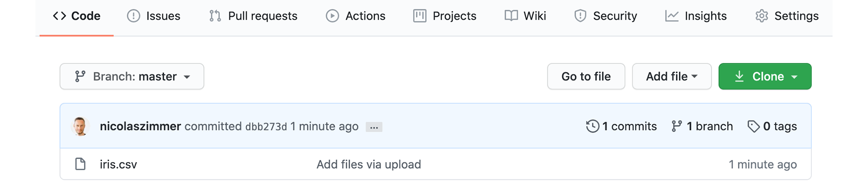The height and width of the screenshot is (190, 868).
Task: Open the Projects tab
Action: pyautogui.click(x=445, y=16)
